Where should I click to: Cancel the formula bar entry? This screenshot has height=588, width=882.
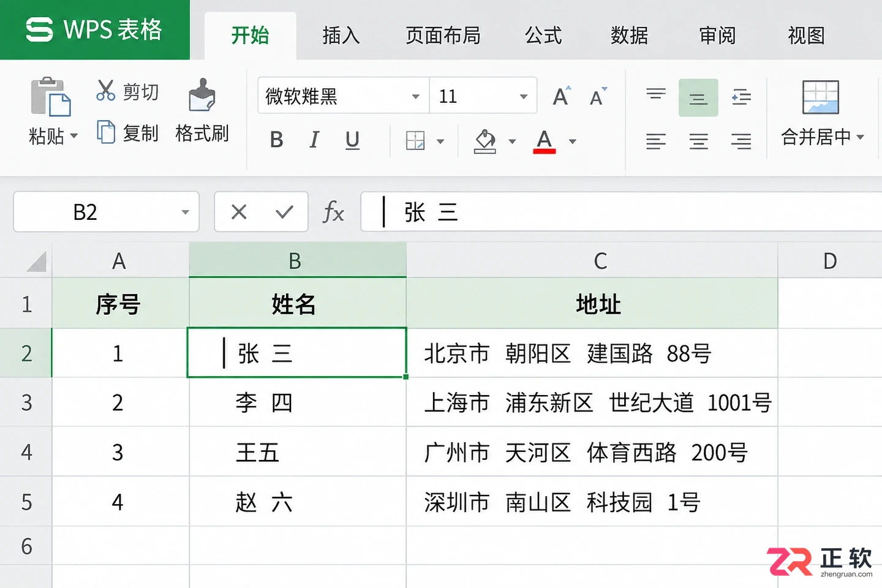pos(239,212)
